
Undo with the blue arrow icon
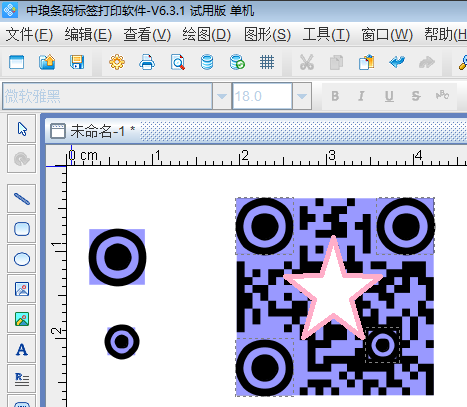click(397, 62)
